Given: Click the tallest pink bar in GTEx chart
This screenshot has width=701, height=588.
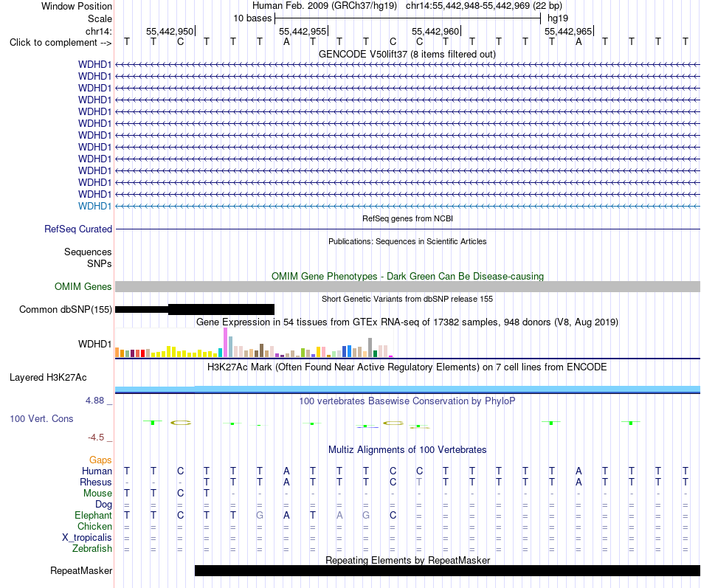Looking at the screenshot, I should click(225, 342).
